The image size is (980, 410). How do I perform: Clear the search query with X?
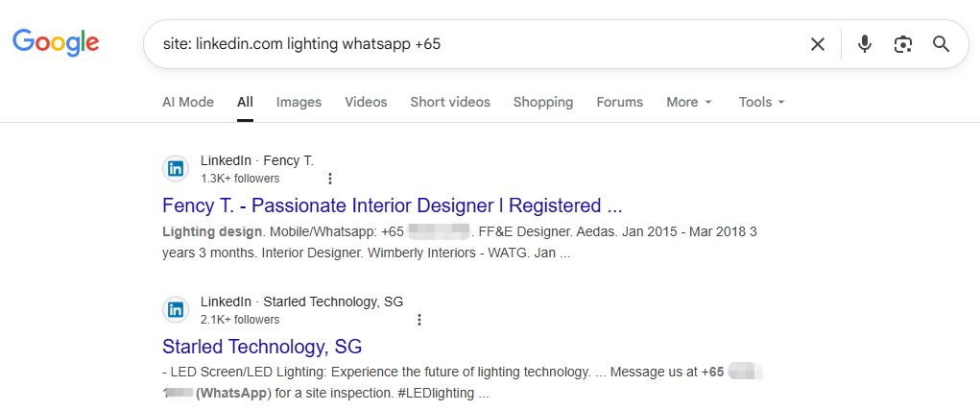click(x=818, y=44)
